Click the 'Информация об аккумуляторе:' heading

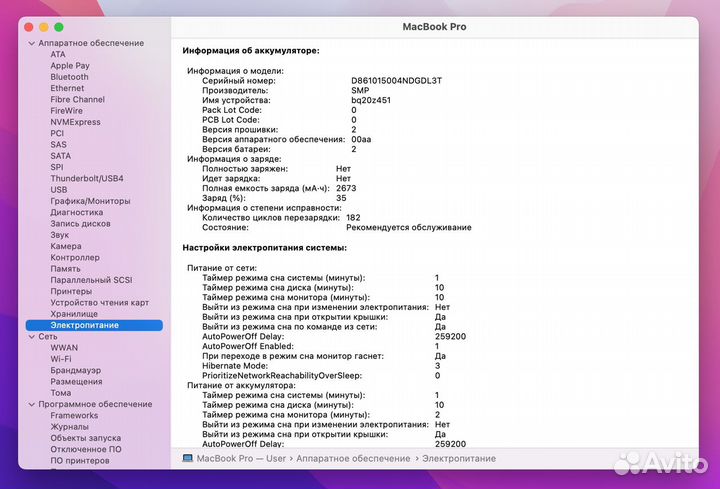click(251, 51)
